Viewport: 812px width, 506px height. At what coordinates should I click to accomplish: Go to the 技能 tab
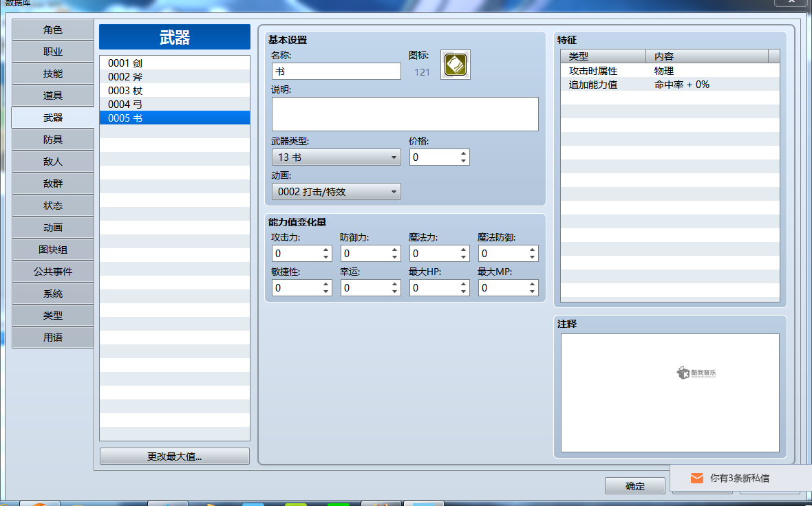[x=53, y=74]
